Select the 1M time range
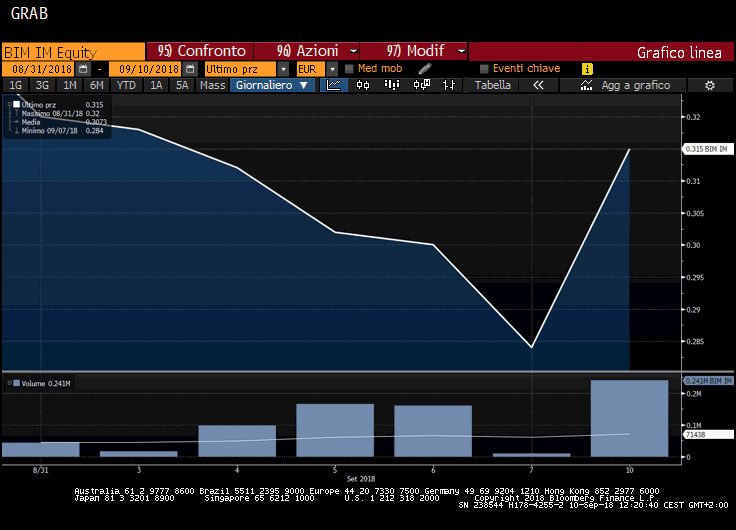Screen dimensions: 736x530 click(x=69, y=85)
